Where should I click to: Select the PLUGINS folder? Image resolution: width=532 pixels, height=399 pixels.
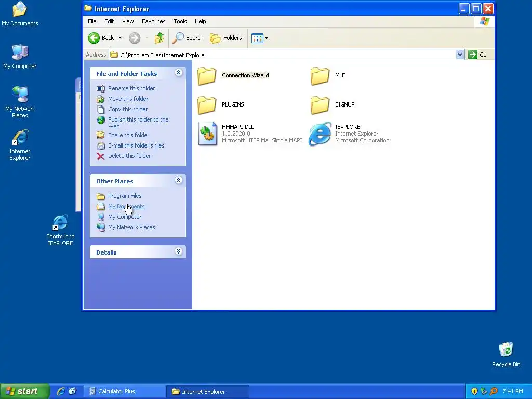(207, 105)
